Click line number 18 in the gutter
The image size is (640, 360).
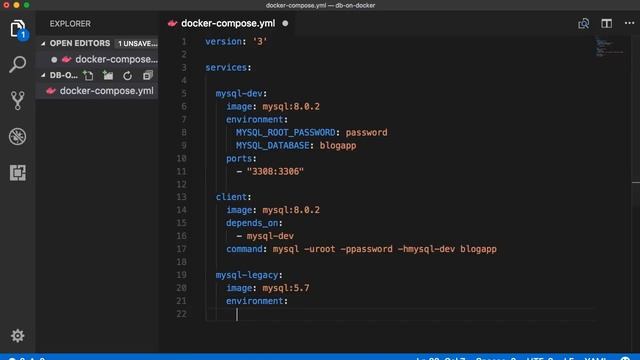click(x=182, y=262)
